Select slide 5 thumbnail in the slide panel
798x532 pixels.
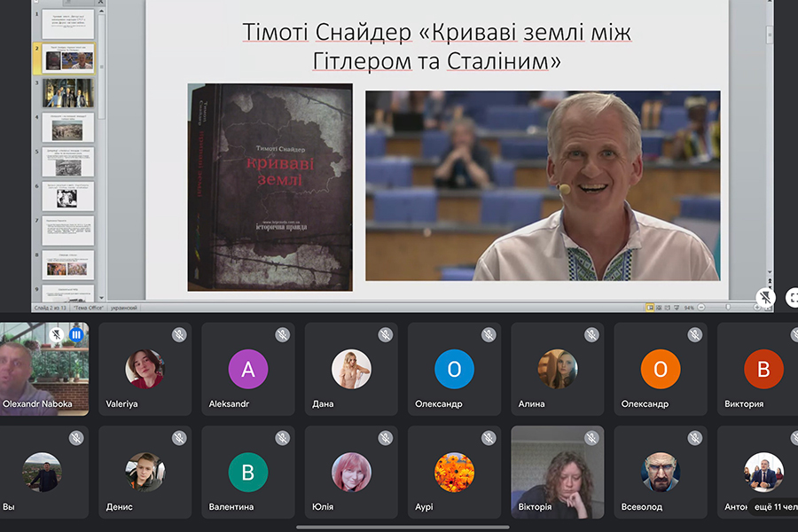click(67, 161)
